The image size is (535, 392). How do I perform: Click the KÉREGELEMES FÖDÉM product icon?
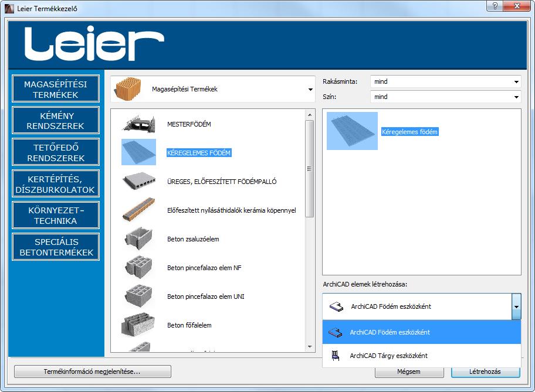click(139, 152)
